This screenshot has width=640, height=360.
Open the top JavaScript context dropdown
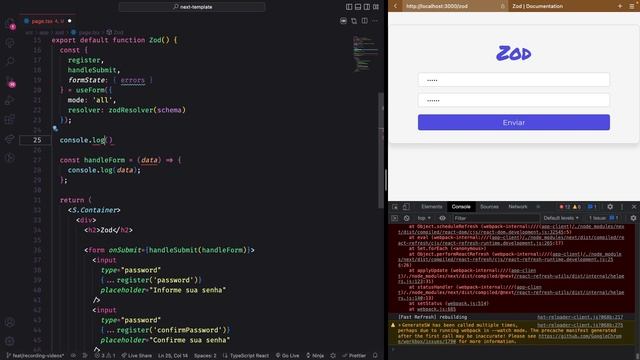pos(424,218)
